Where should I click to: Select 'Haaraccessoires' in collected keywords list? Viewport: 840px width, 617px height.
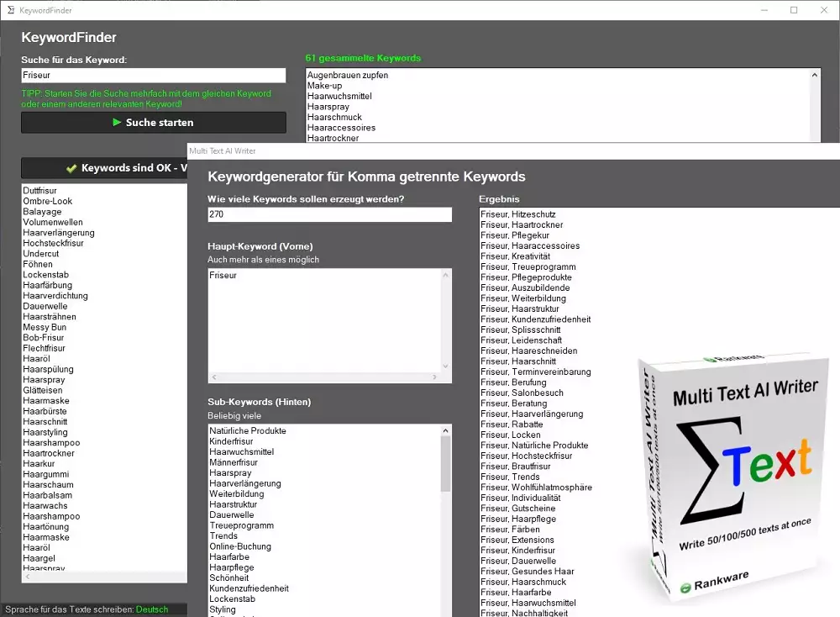[341, 128]
